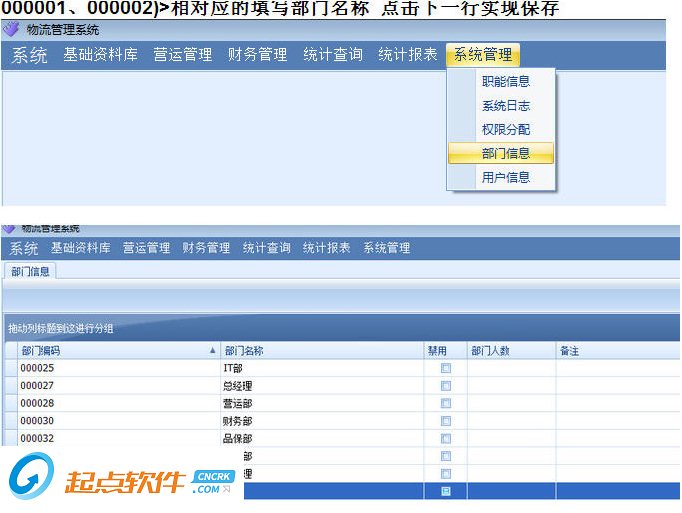Click sort arrow on 部门编码 column header

212,350
